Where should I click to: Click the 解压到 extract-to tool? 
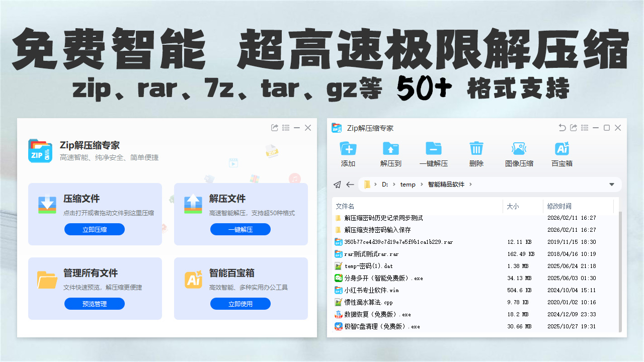pyautogui.click(x=390, y=153)
